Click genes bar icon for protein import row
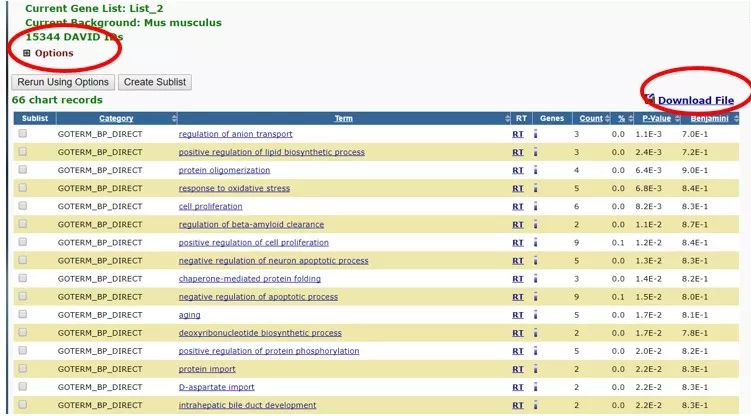The width and height of the screenshot is (751, 416). pos(535,369)
